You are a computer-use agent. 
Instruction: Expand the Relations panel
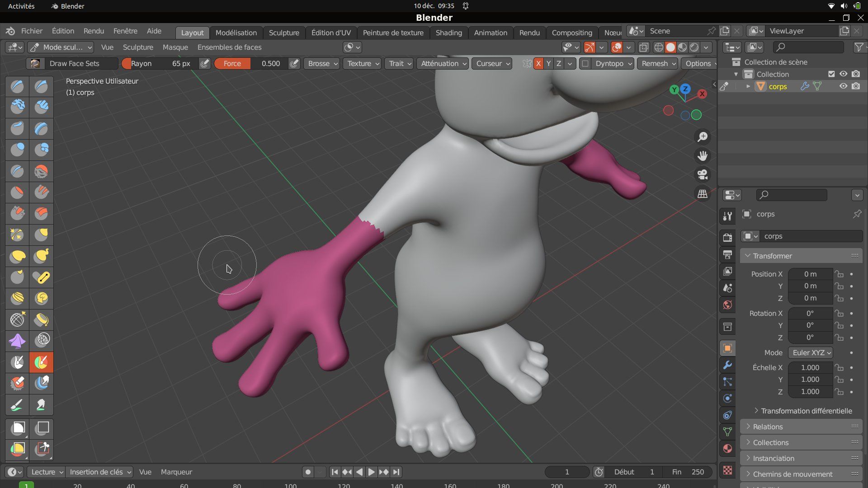768,427
